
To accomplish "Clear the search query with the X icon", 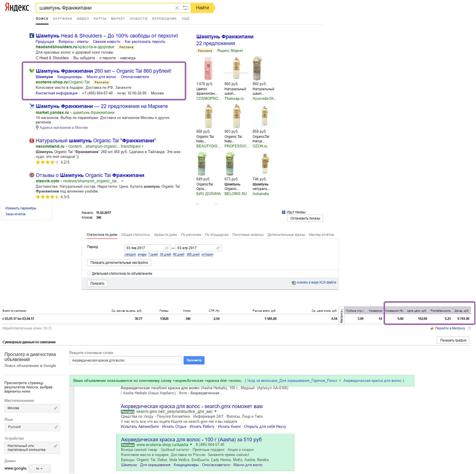I will [177, 8].
